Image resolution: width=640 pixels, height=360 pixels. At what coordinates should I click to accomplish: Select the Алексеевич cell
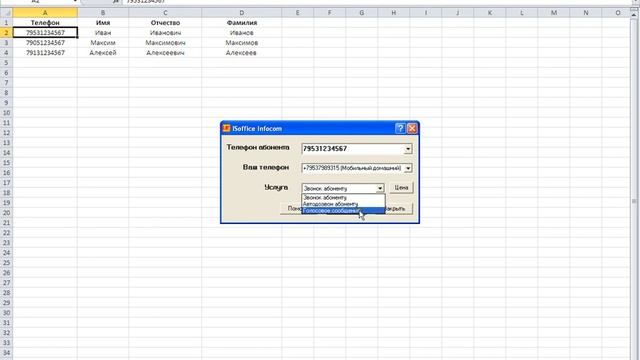(165, 53)
